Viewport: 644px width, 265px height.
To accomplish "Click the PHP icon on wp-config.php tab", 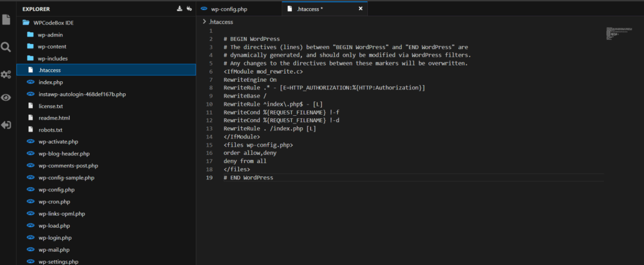I will pos(204,9).
